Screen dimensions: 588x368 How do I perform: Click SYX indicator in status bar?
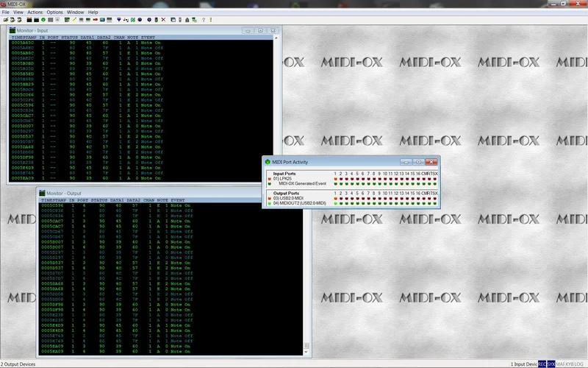(x=551, y=364)
